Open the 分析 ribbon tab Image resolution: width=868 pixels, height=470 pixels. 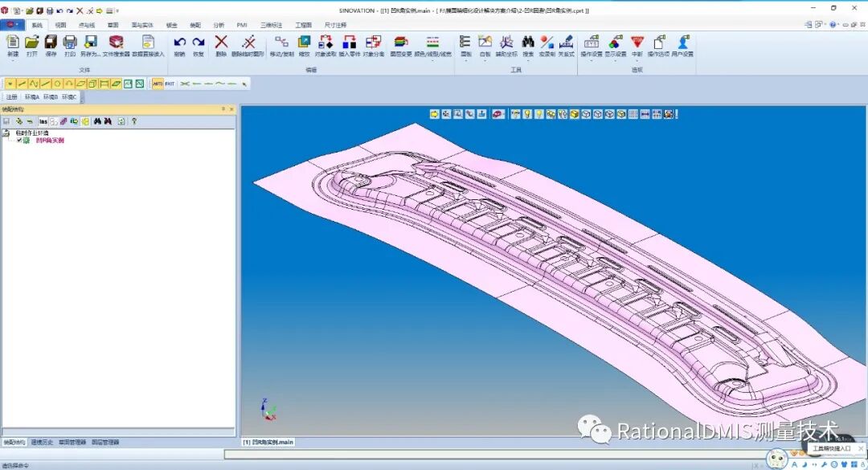tap(219, 25)
